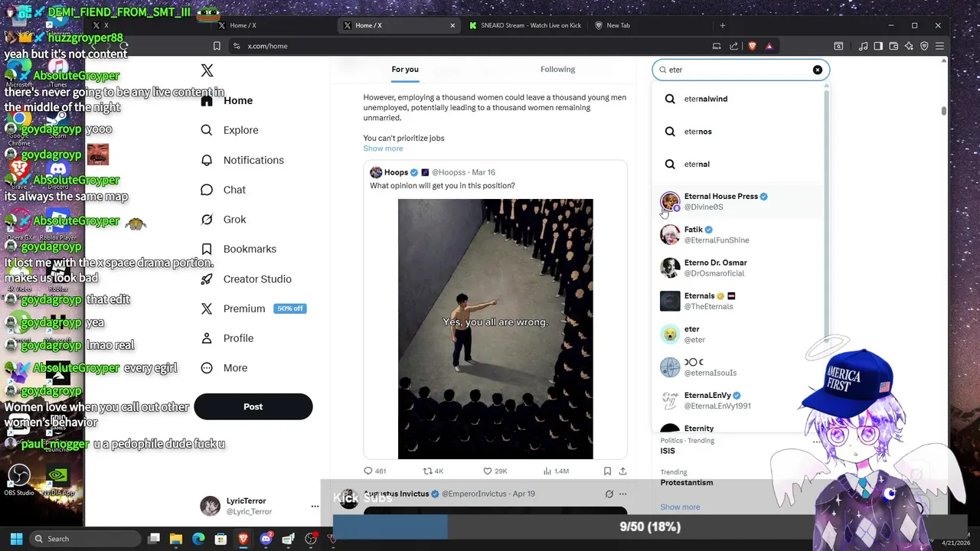980x551 pixels.
Task: Open EternaLEnVy @EternaLEnVy1991 profile result
Action: coord(739,400)
